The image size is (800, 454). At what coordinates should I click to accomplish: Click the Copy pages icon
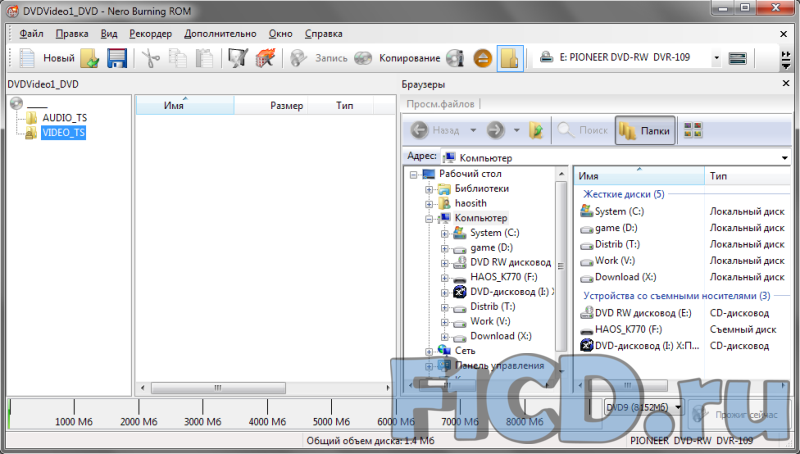click(x=178, y=58)
